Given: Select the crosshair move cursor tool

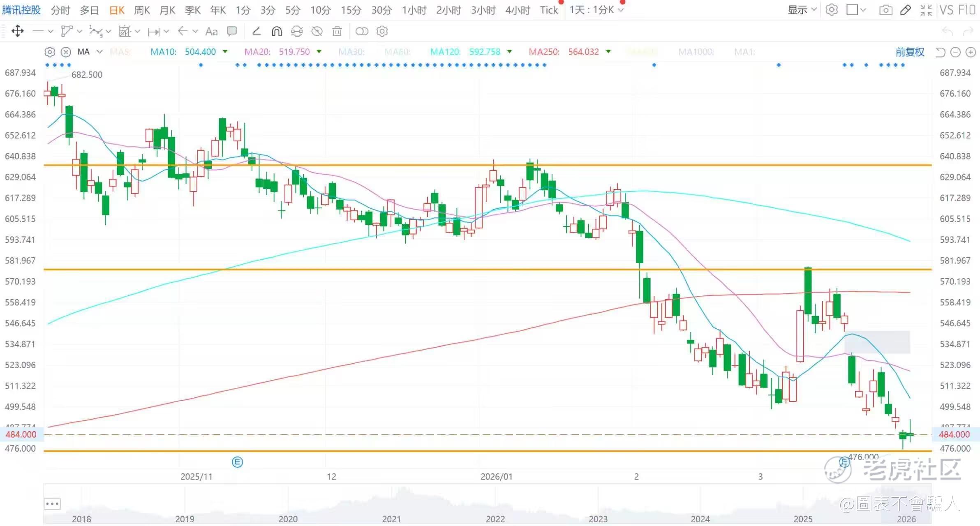Looking at the screenshot, I should point(18,31).
